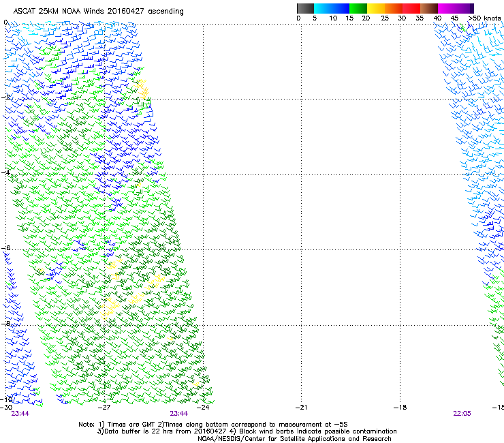Click the red 30-35 knots legend band
Image resolution: width=504 pixels, height=443 pixels.
[411, 8]
